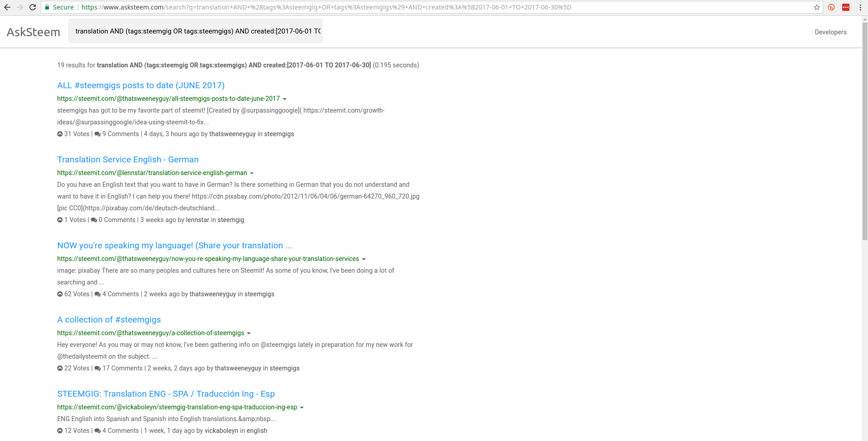
Task: Click the vote icon beside 22 Votes
Action: click(60, 368)
